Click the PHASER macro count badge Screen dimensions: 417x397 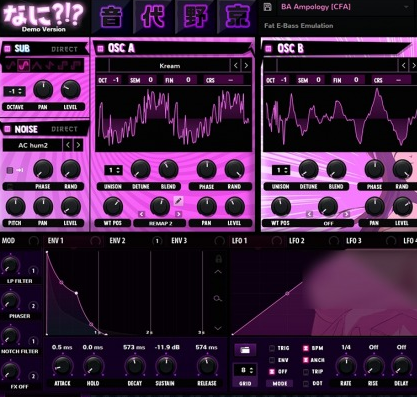(x=33, y=306)
